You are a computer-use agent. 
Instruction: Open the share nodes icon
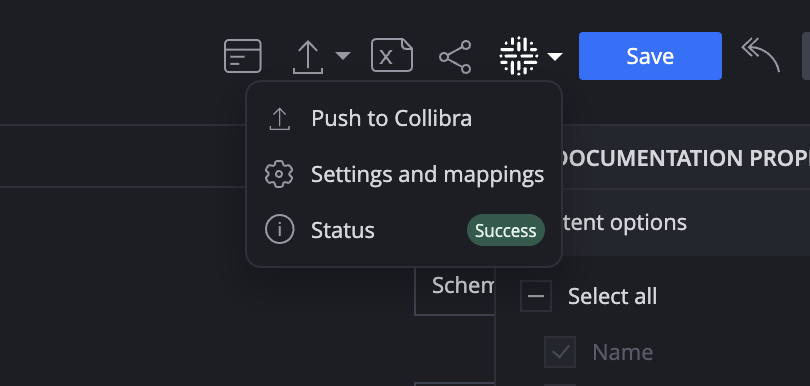(x=455, y=57)
